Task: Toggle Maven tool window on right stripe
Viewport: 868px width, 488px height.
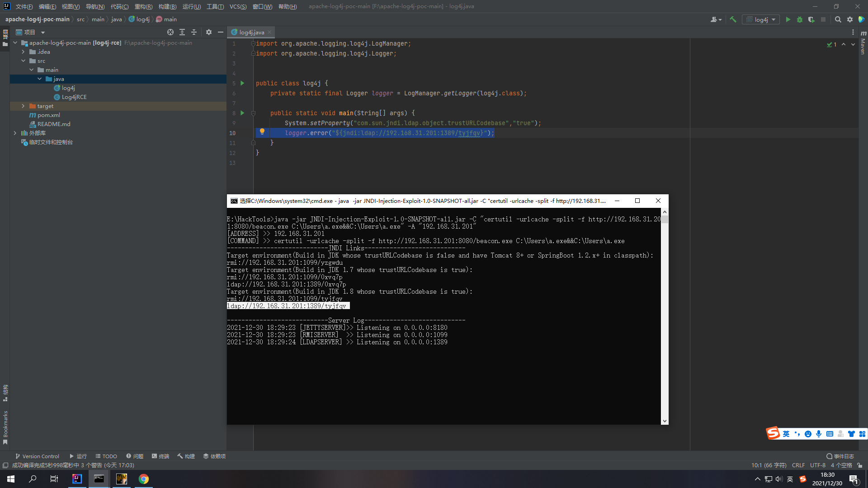Action: [x=863, y=43]
